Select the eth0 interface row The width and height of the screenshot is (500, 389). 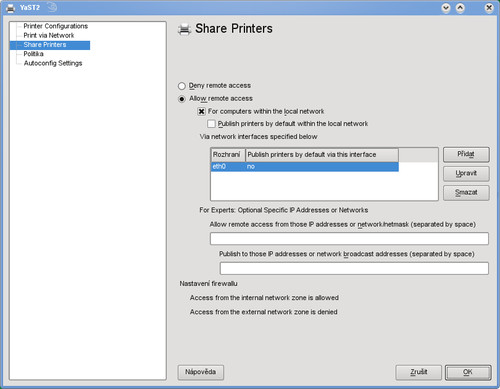(305, 167)
